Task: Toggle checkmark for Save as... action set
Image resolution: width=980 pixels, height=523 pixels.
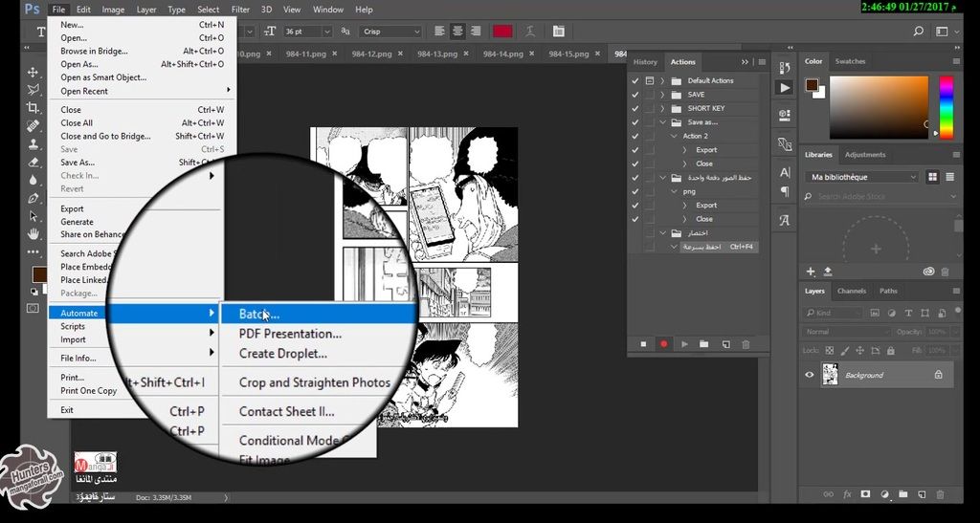Action: click(x=635, y=122)
